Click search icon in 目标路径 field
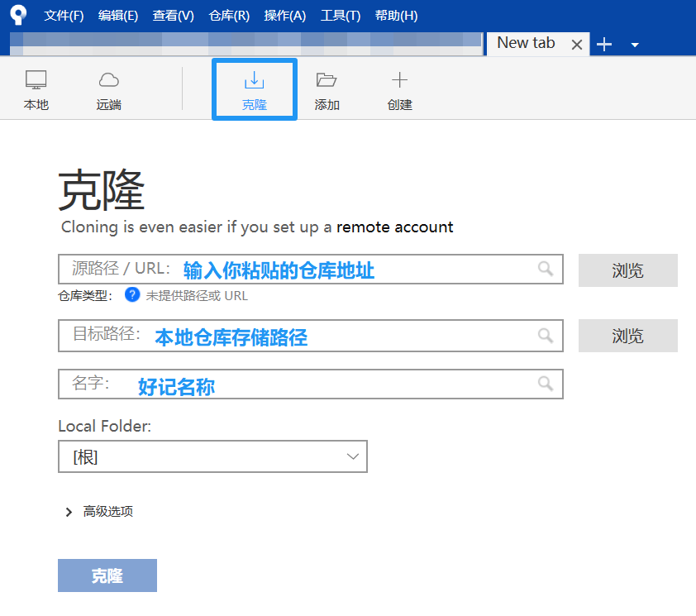Screen dimensions: 696x616 point(546,336)
